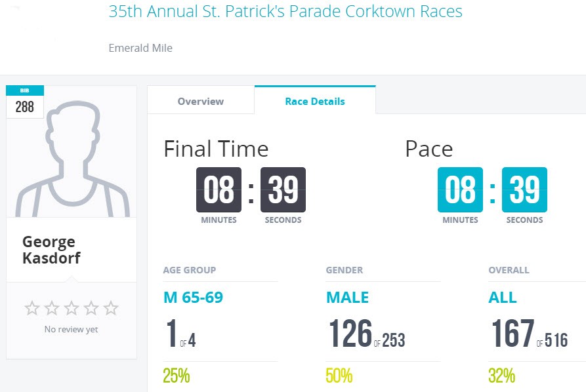
Task: Click the first review star
Action: [31, 308]
